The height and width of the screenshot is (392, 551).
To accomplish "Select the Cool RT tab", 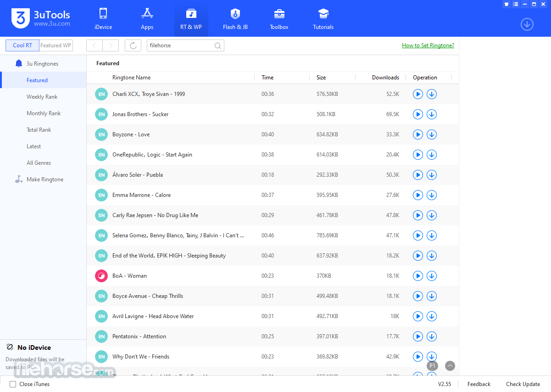I will 22,45.
